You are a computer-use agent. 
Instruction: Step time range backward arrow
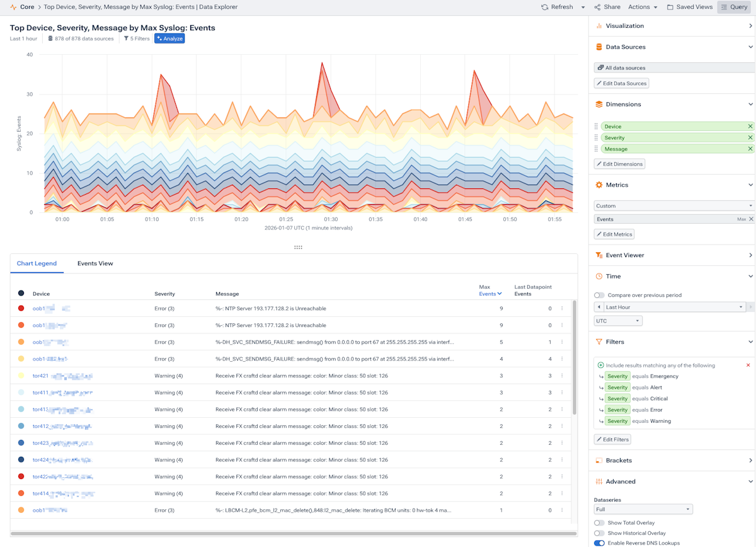tap(598, 307)
